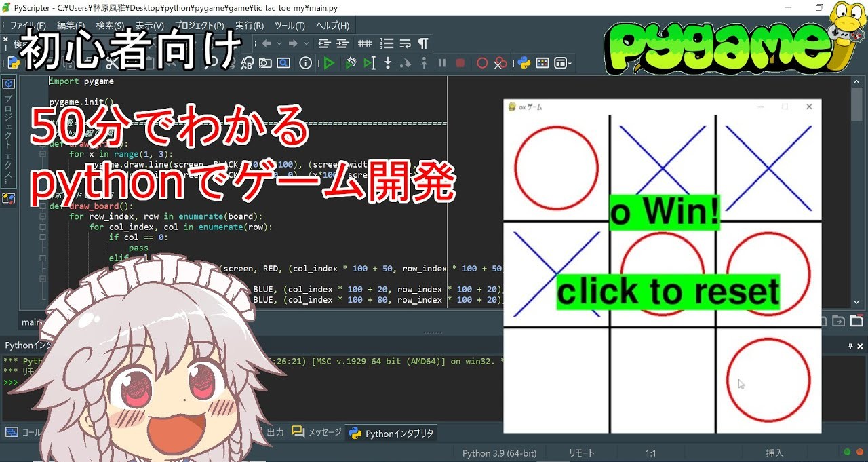The image size is (868, 462).
Task: Minimize the ox ゲーム window
Action: (x=761, y=107)
